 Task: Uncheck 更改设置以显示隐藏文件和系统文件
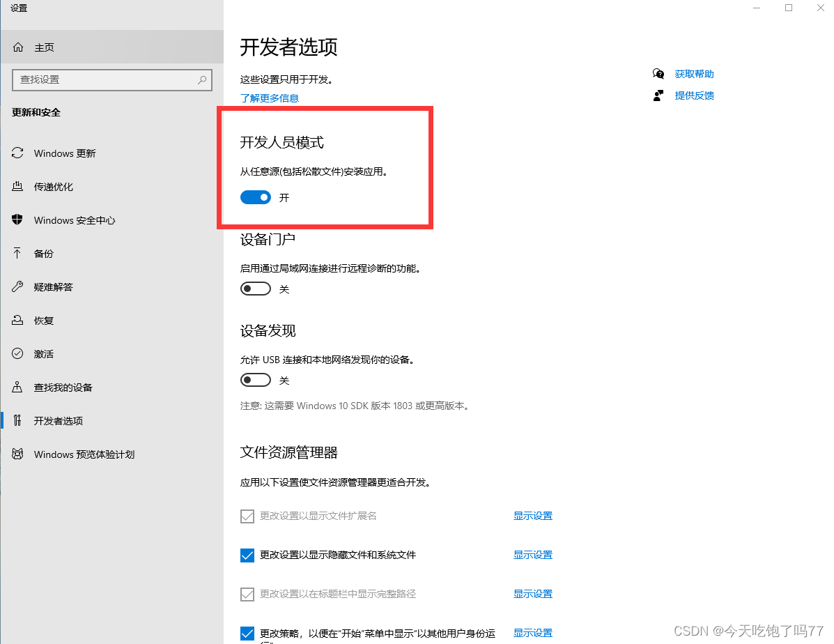247,555
